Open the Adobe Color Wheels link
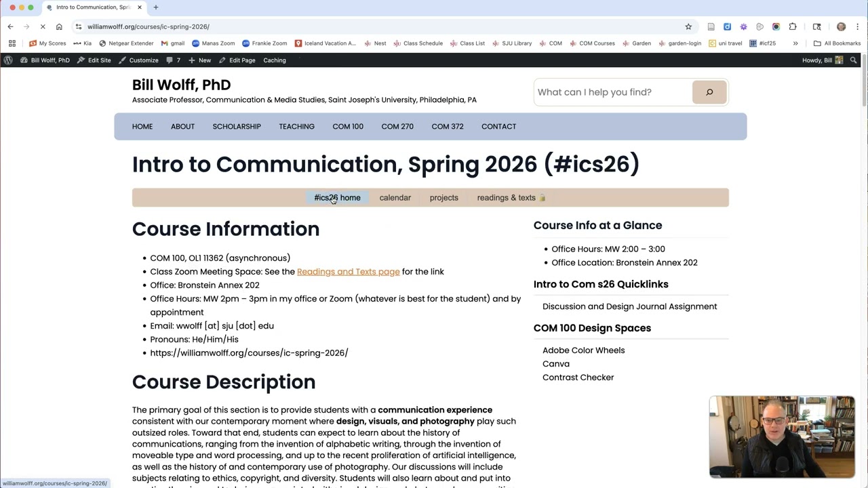Viewport: 868px width, 488px height. 583,350
